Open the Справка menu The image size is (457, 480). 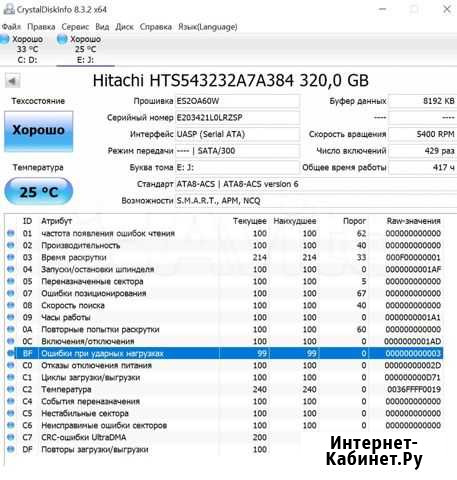tap(155, 27)
